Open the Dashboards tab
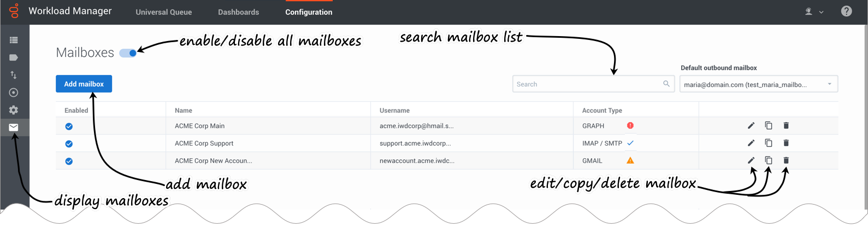The image size is (868, 226). (x=238, y=12)
